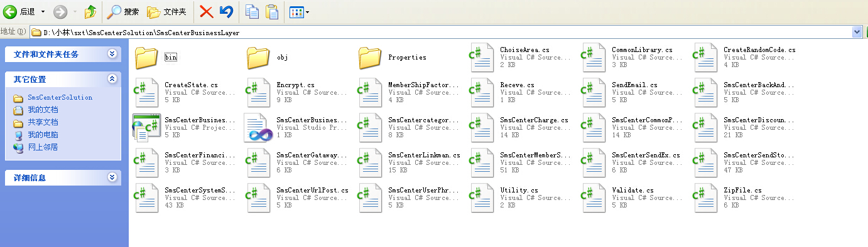The image size is (868, 247).
Task: Select the ChoiseArea.cs file icon
Action: point(482,57)
